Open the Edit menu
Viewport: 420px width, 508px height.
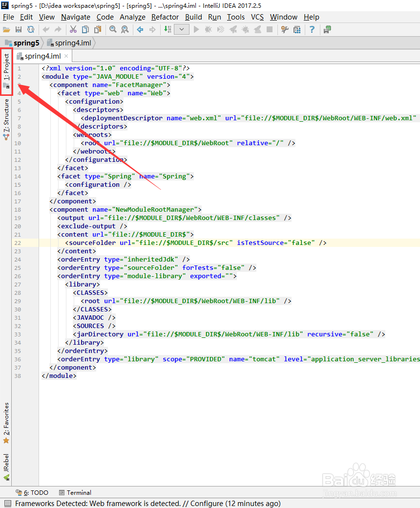click(x=26, y=17)
